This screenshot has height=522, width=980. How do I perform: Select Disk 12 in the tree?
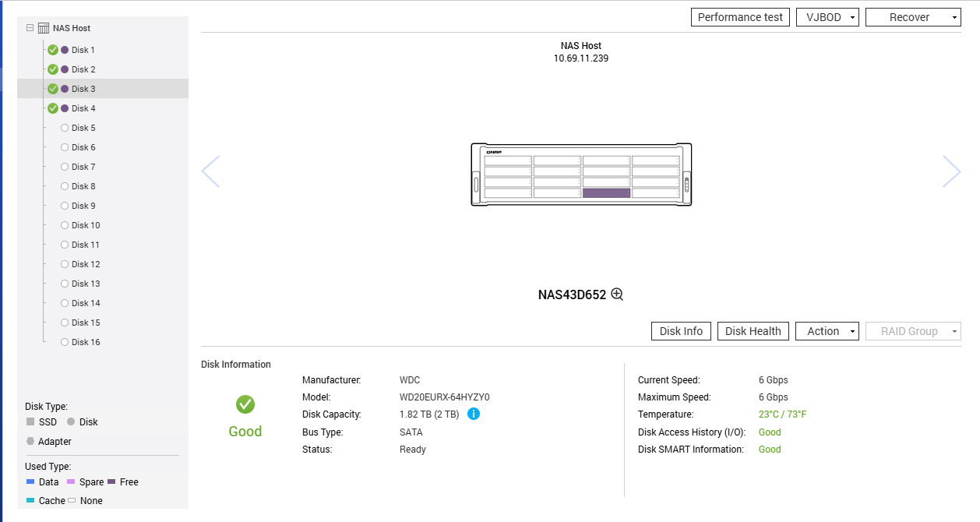click(x=86, y=264)
